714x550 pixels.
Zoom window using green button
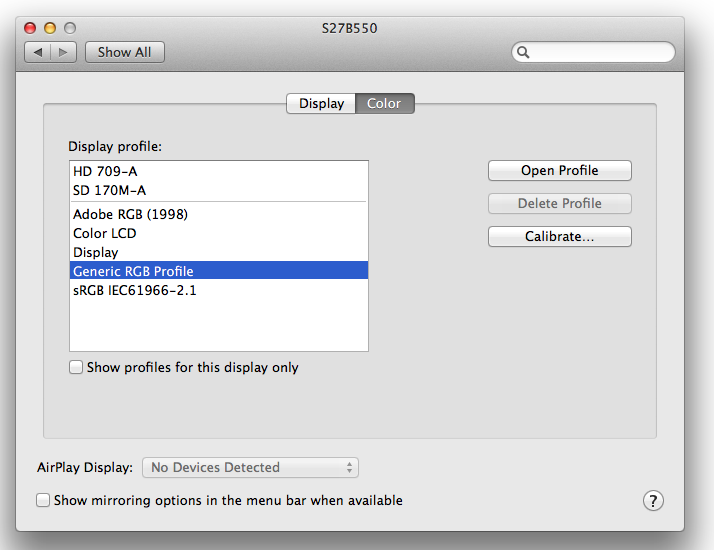click(69, 28)
